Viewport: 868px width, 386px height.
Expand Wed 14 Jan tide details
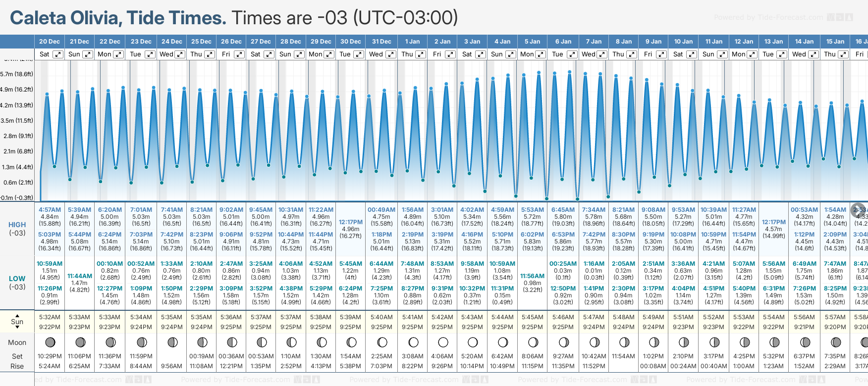(813, 54)
